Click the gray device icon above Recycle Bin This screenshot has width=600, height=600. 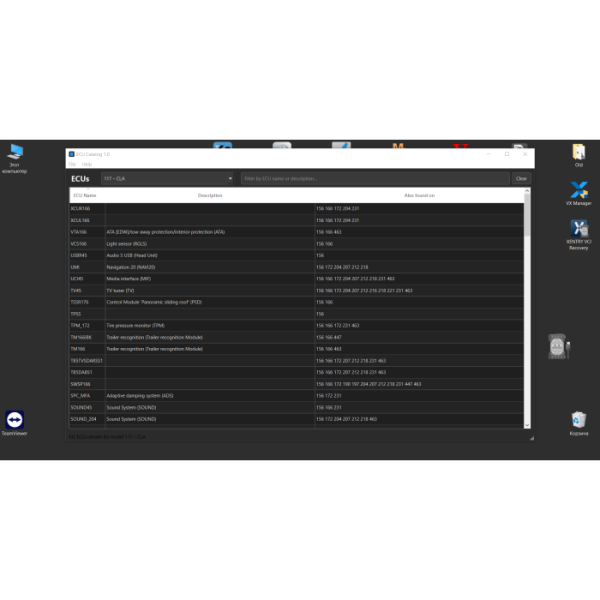[x=557, y=347]
